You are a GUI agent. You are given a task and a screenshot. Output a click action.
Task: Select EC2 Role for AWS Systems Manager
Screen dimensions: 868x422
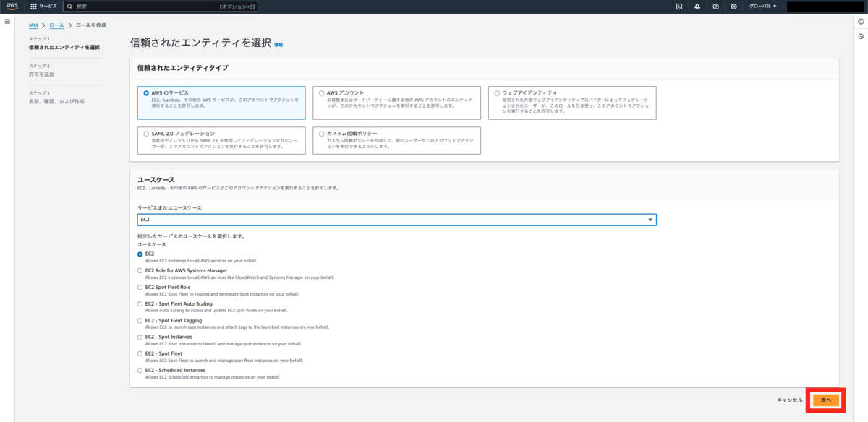click(x=140, y=271)
